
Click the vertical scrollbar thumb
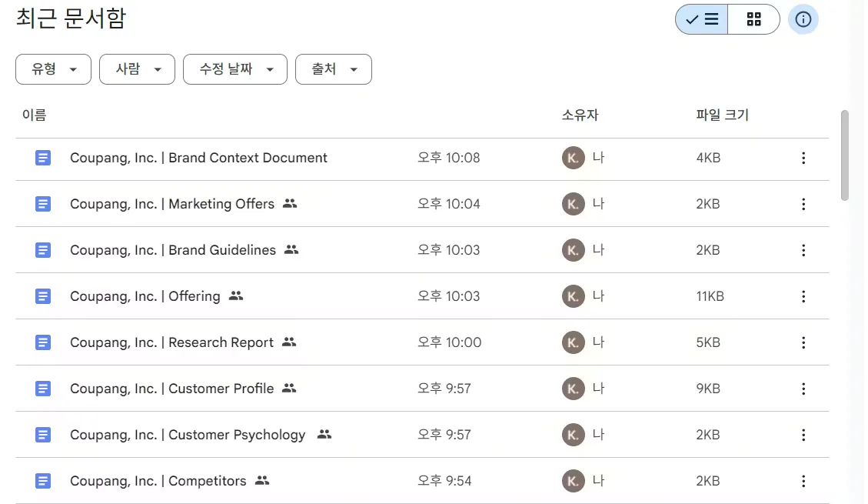click(844, 155)
